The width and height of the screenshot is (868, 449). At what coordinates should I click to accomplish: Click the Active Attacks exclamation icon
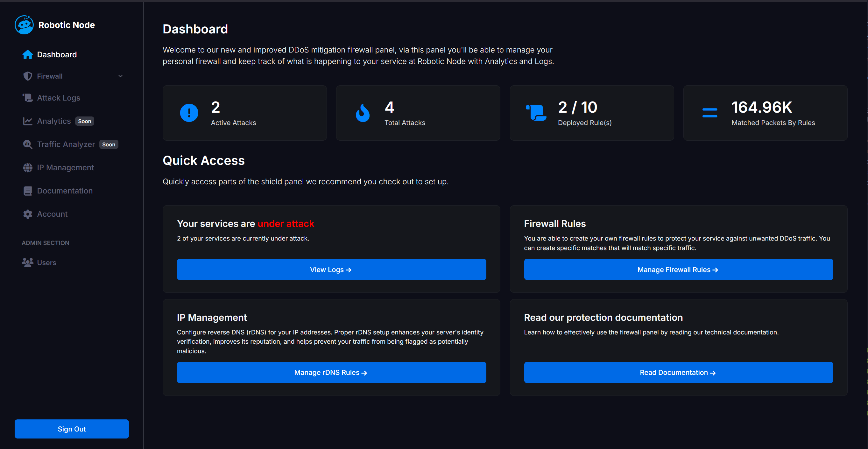pos(189,113)
